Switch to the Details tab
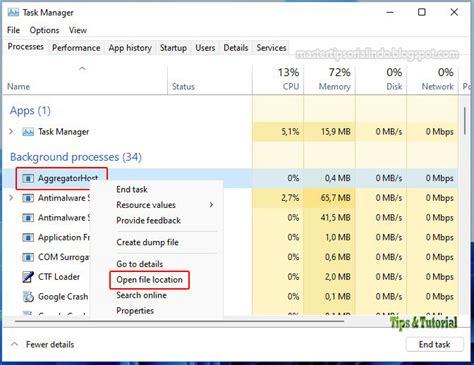The width and height of the screenshot is (474, 365). click(236, 48)
